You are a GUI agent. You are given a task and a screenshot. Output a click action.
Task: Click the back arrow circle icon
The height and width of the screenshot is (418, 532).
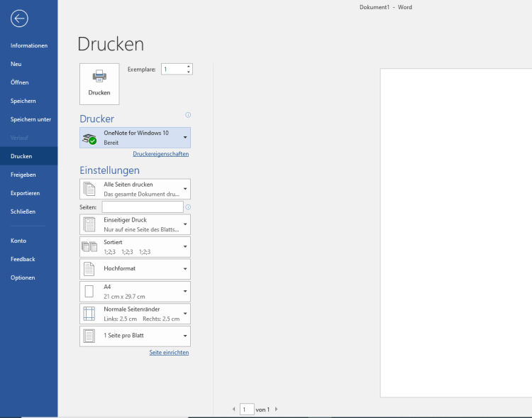pos(19,18)
